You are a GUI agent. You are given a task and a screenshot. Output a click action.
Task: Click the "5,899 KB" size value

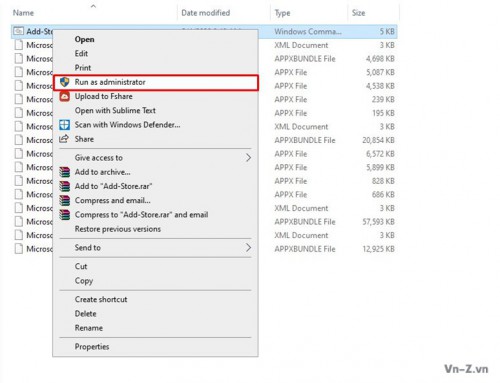tap(380, 167)
